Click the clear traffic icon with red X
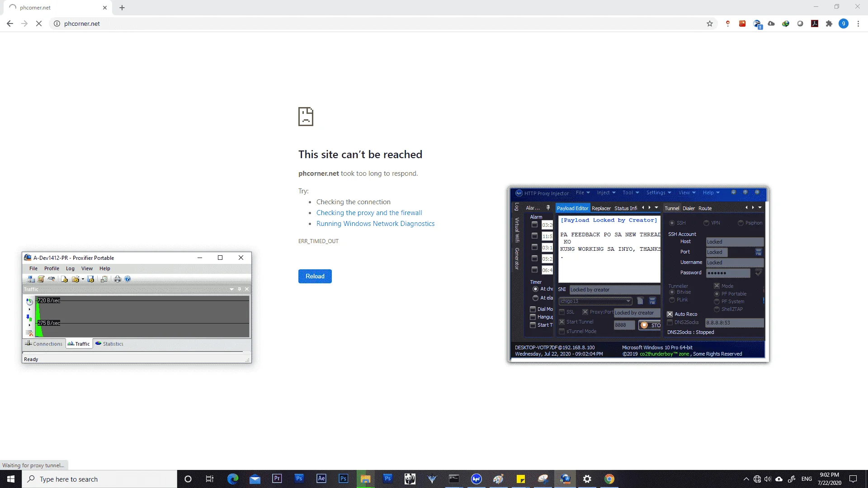 pyautogui.click(x=29, y=333)
